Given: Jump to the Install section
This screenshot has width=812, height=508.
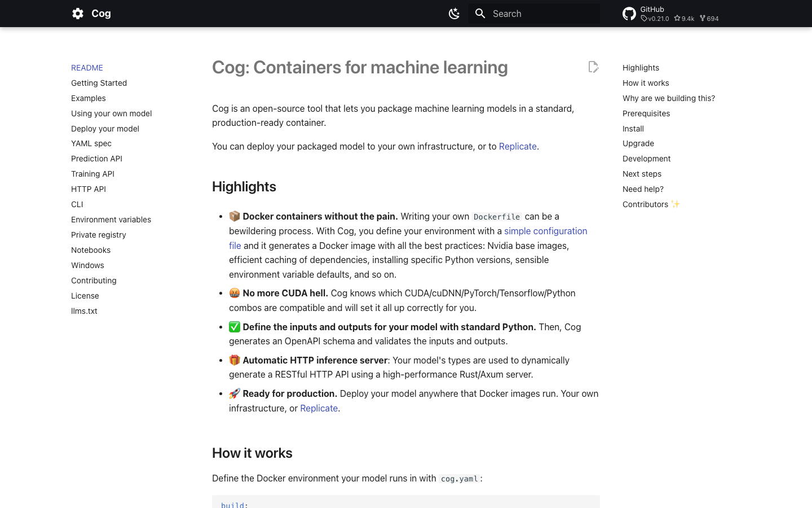Looking at the screenshot, I should 633,129.
